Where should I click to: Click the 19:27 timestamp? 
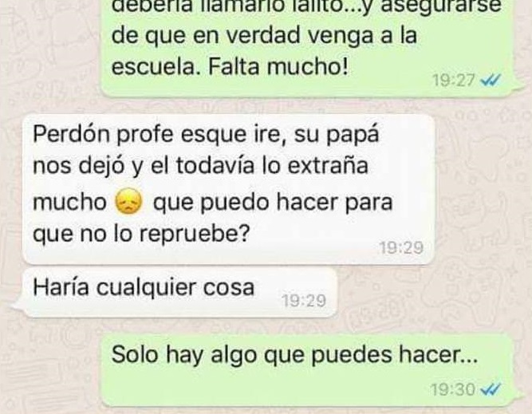[x=454, y=81]
